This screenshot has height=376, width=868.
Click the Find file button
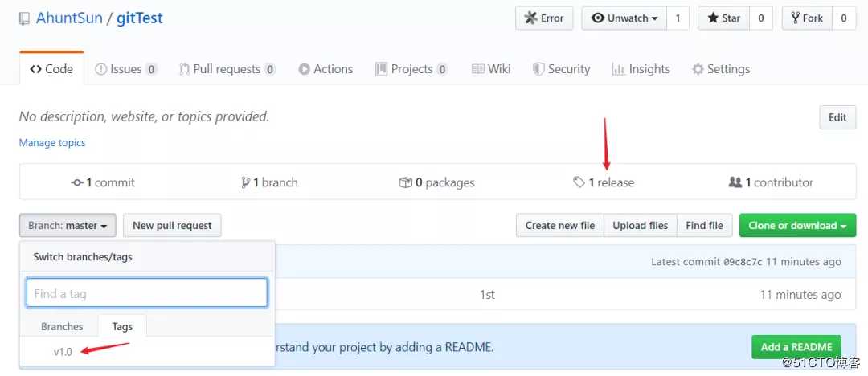(704, 226)
